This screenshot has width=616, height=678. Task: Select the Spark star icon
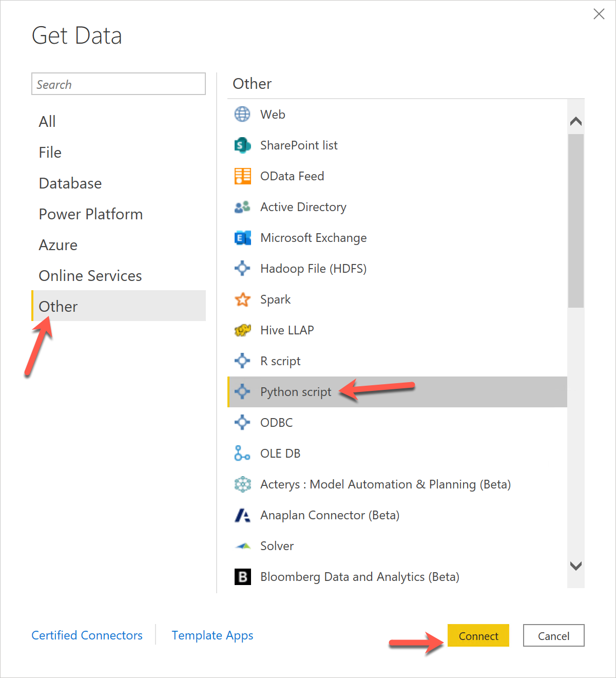[x=242, y=299]
